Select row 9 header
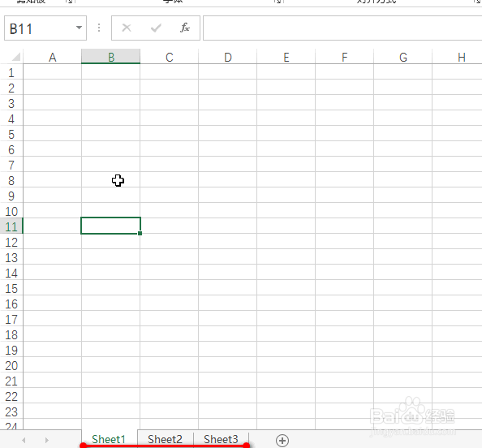Image resolution: width=482 pixels, height=448 pixels. pos(11,196)
